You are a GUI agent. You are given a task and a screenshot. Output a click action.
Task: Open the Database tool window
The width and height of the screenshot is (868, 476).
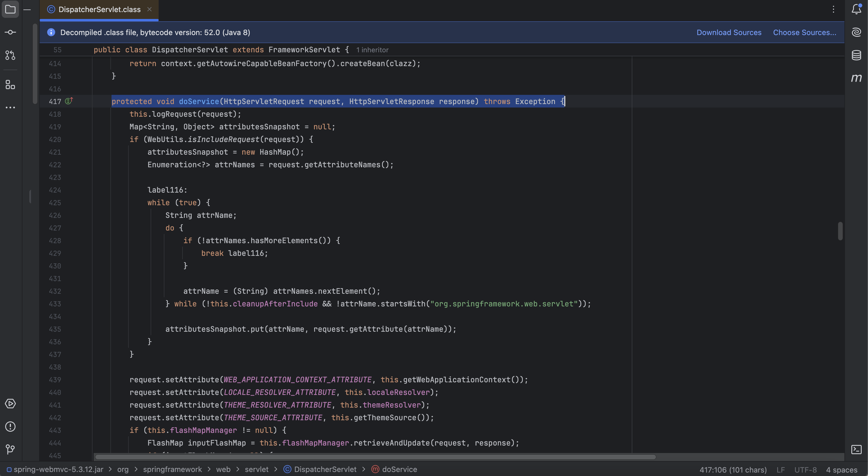pos(856,55)
